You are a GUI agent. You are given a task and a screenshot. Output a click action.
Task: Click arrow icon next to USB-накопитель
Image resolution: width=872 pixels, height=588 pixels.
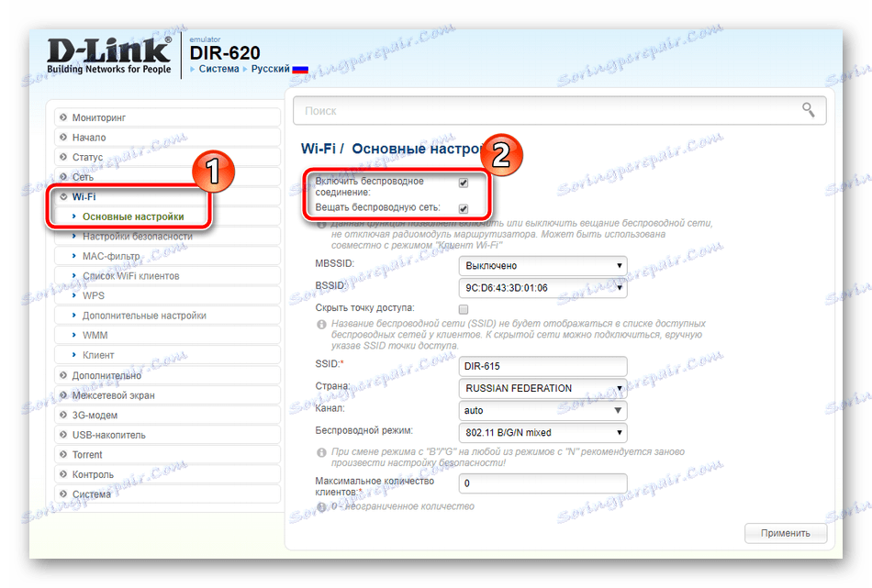(63, 435)
